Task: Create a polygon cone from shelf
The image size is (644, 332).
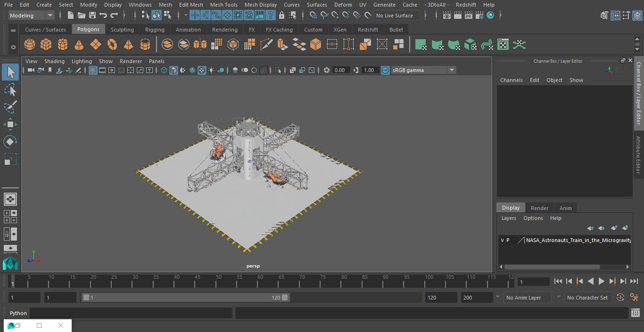Action: (x=79, y=45)
